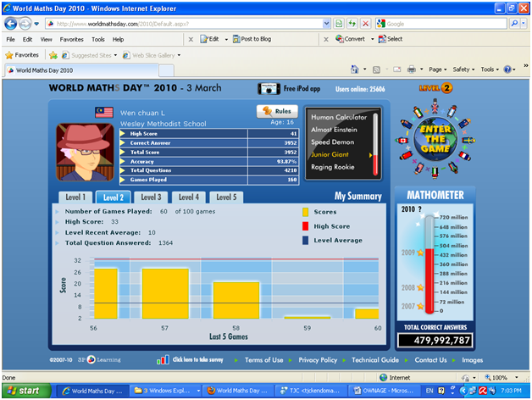Refresh the page with green arrows icon

coord(352,24)
